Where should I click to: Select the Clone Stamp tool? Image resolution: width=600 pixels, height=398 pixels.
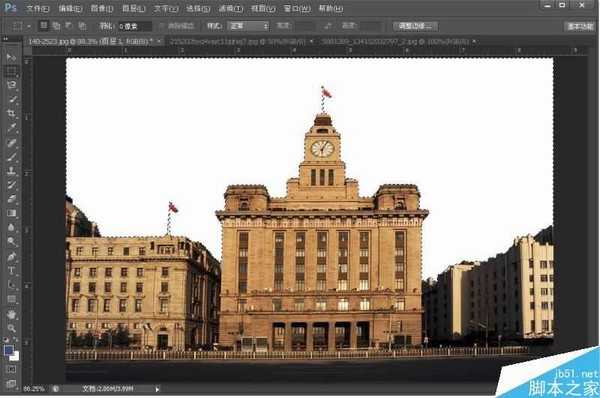click(x=11, y=171)
